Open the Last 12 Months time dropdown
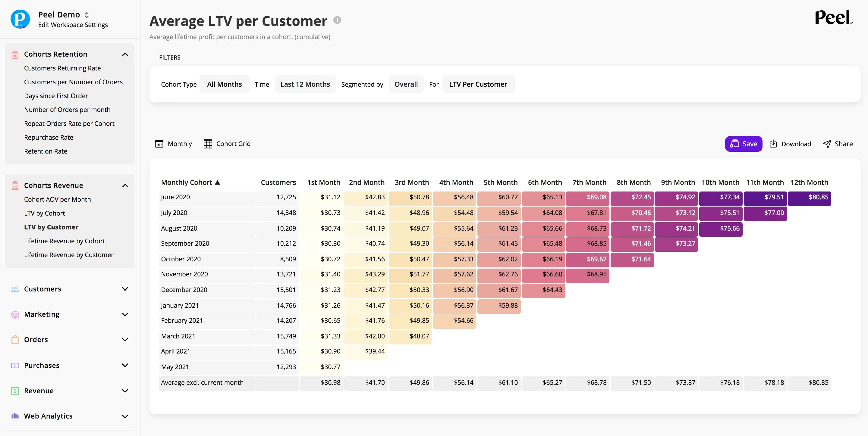The image size is (868, 436). pyautogui.click(x=305, y=84)
